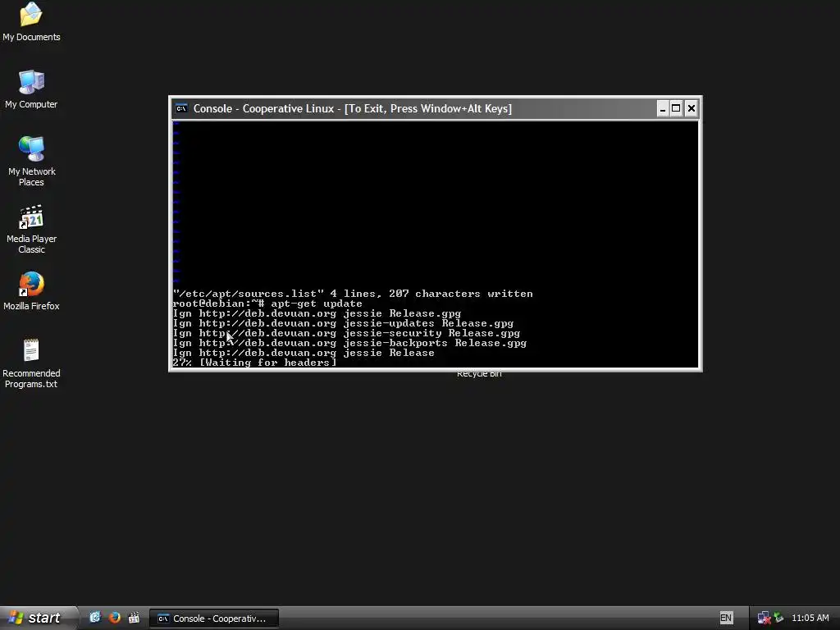Click the console window system icon
Viewport: 840px width, 630px height.
tap(181, 109)
